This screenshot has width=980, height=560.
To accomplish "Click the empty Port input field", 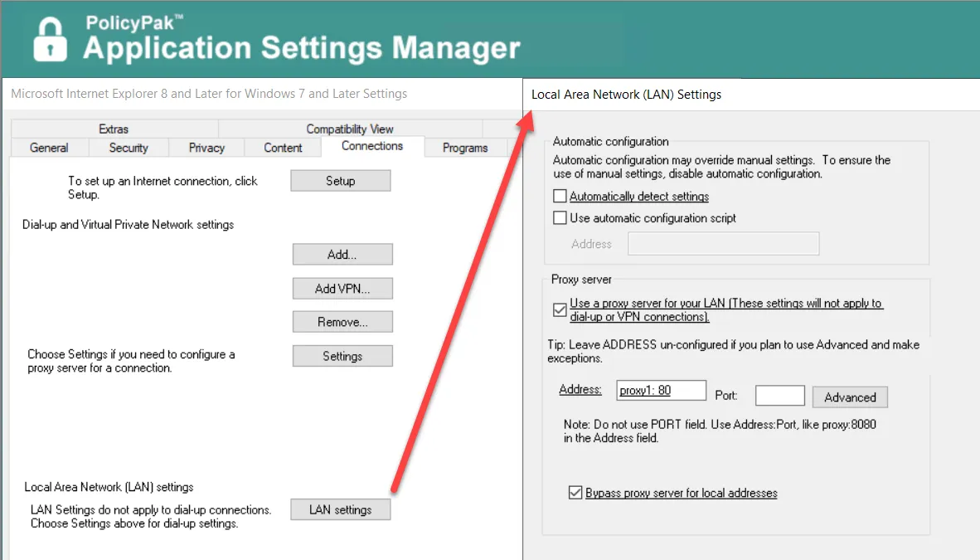I will (x=780, y=396).
